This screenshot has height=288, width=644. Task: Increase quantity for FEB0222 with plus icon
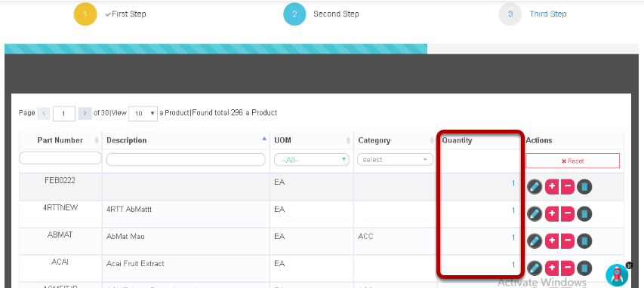552,187
